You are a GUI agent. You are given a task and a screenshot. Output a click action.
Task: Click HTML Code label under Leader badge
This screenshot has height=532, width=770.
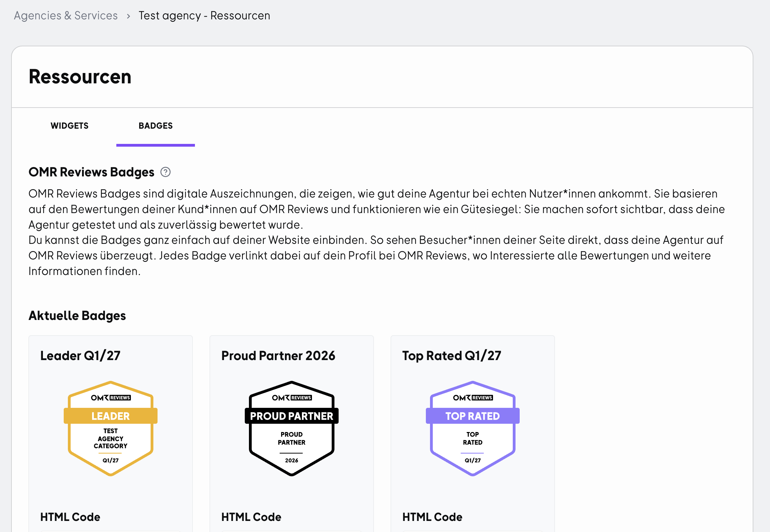pos(70,517)
